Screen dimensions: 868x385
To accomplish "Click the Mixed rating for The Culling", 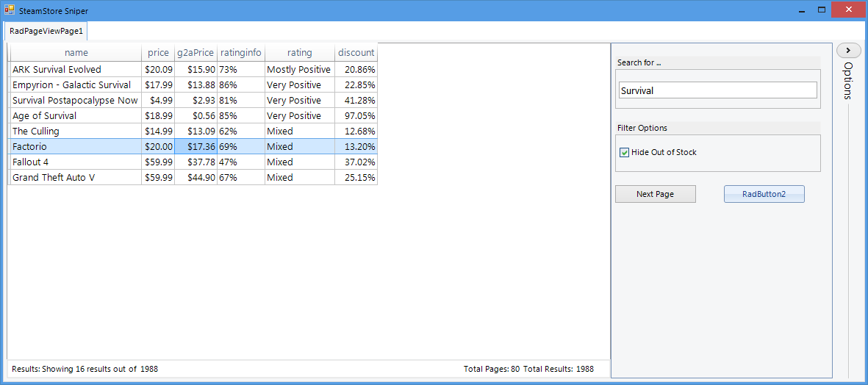I will pos(300,131).
